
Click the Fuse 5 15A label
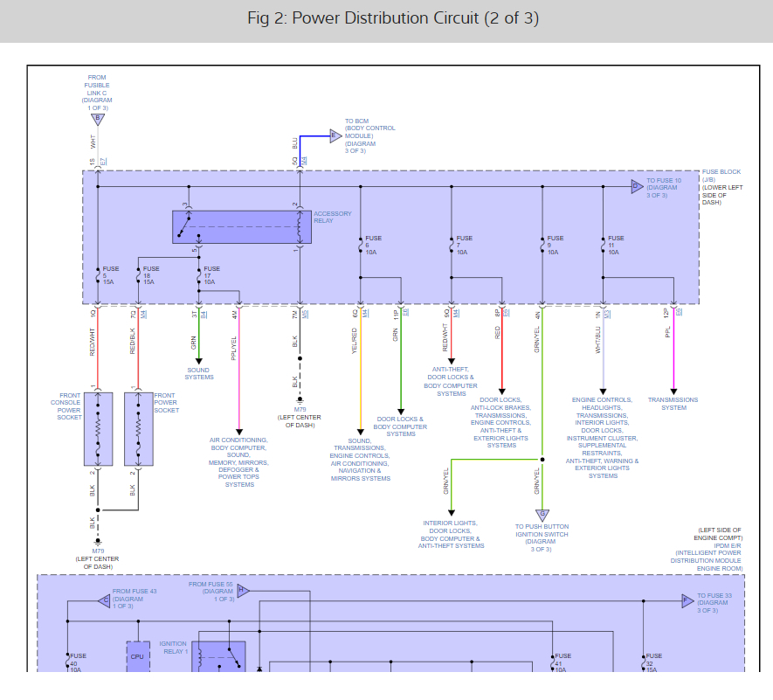[111, 275]
